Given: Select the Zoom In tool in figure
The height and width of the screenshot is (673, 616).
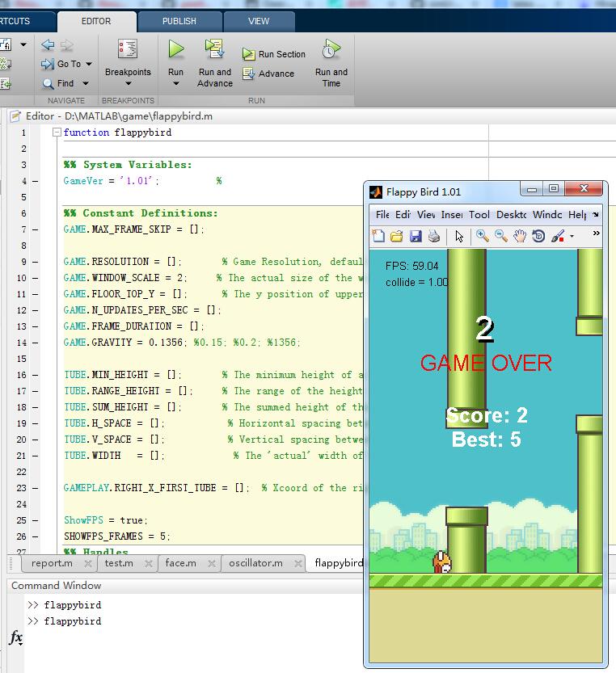Looking at the screenshot, I should [483, 236].
